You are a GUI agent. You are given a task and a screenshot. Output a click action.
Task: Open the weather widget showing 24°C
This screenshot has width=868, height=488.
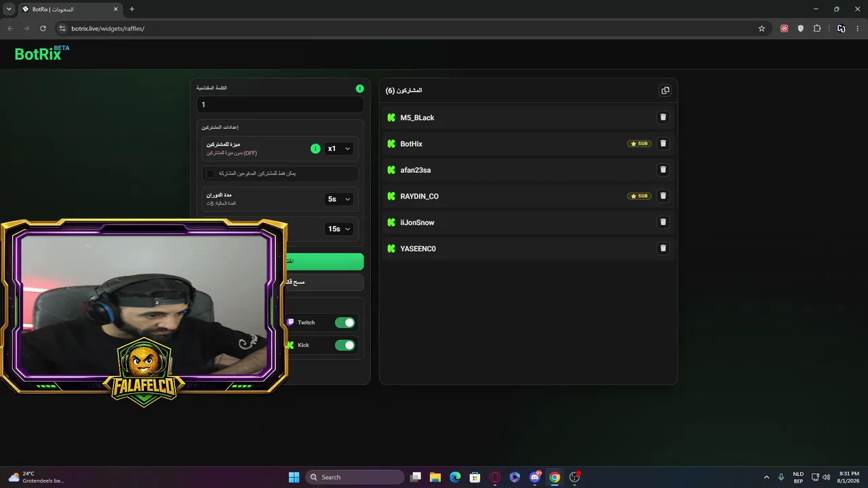click(36, 477)
